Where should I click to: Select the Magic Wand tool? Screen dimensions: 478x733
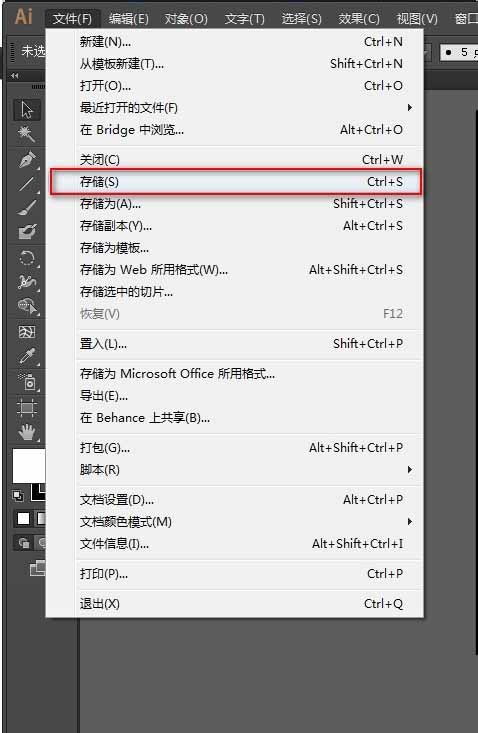tap(27, 135)
